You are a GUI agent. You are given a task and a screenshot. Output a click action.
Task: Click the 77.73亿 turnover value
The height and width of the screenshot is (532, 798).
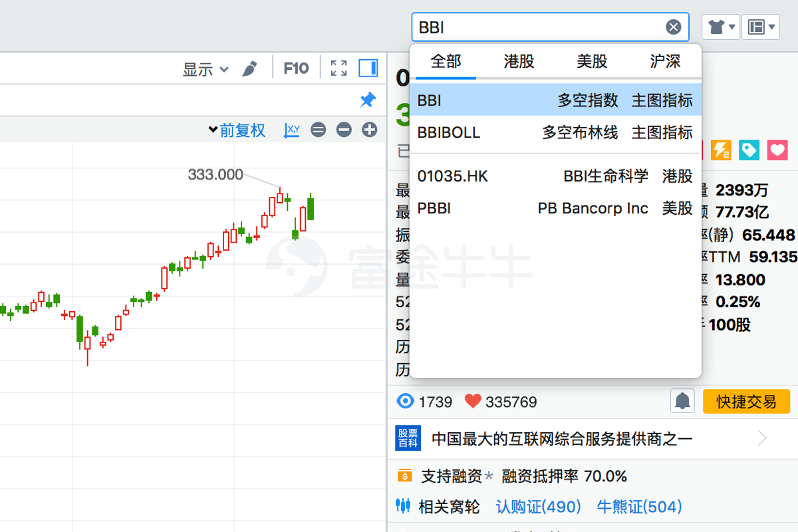point(742,212)
